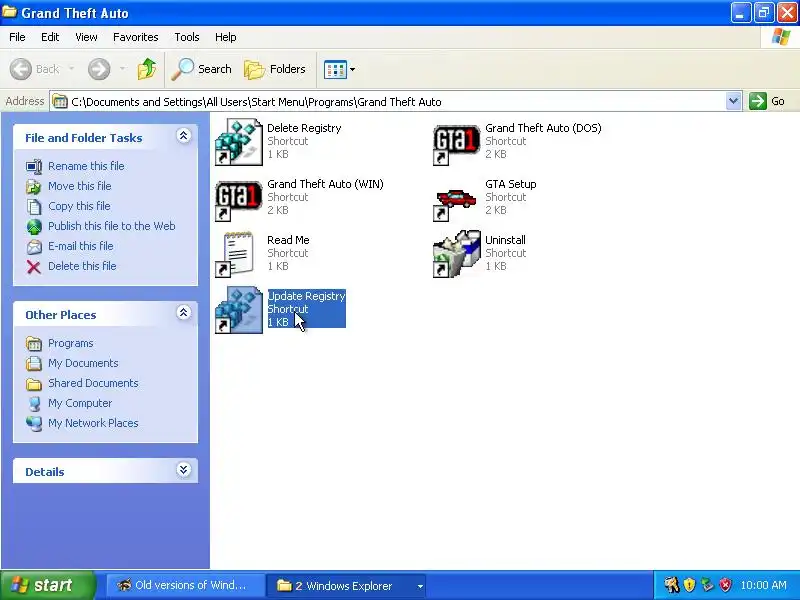The image size is (800, 600).
Task: Click the red shield tray icon
Action: pos(726,585)
